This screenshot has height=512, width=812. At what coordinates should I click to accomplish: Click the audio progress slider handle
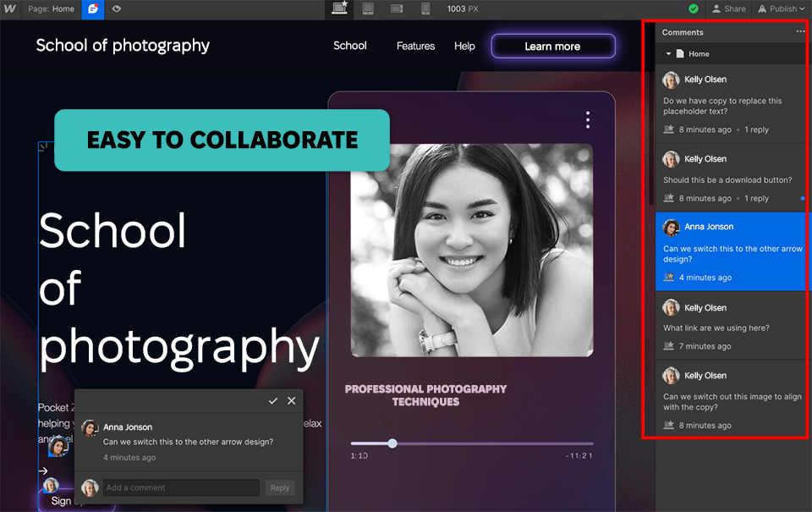coord(392,443)
